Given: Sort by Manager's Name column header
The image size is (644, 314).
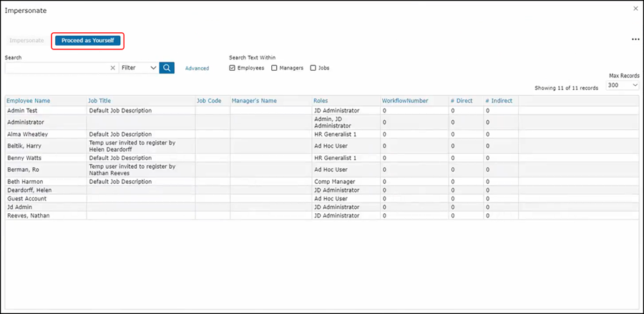Looking at the screenshot, I should pos(254,101).
